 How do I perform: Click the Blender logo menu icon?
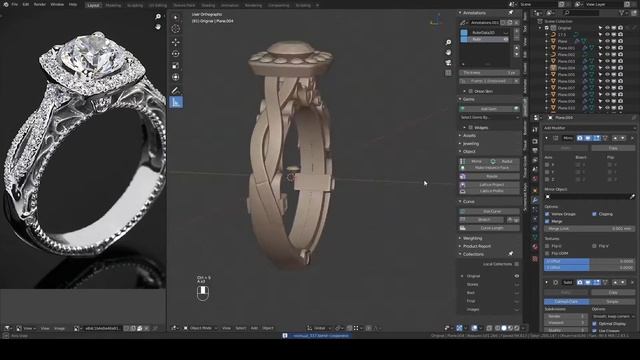pos(5,4)
